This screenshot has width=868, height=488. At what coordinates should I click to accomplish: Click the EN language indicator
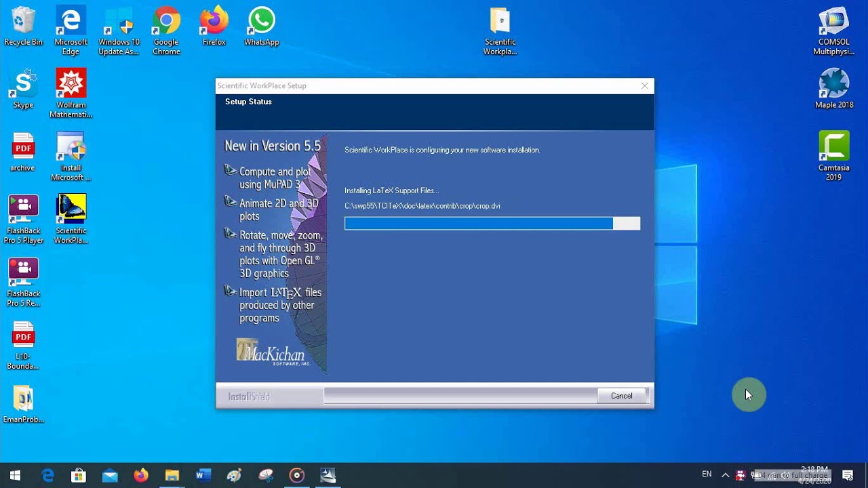tap(707, 474)
